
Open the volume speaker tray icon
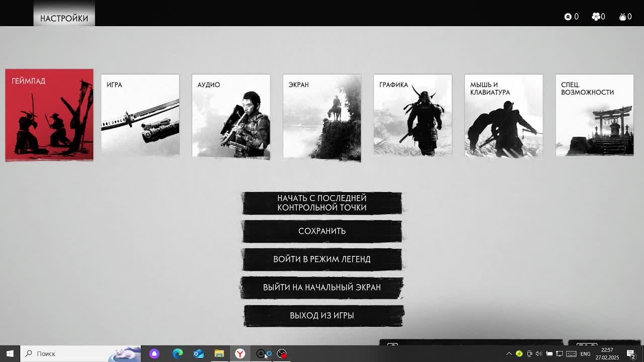(539, 353)
